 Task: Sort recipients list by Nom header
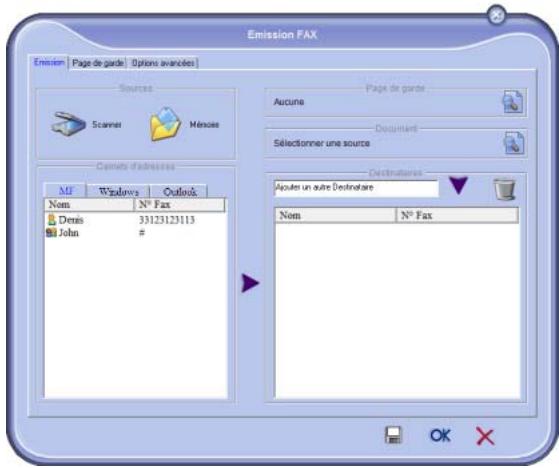[335, 215]
